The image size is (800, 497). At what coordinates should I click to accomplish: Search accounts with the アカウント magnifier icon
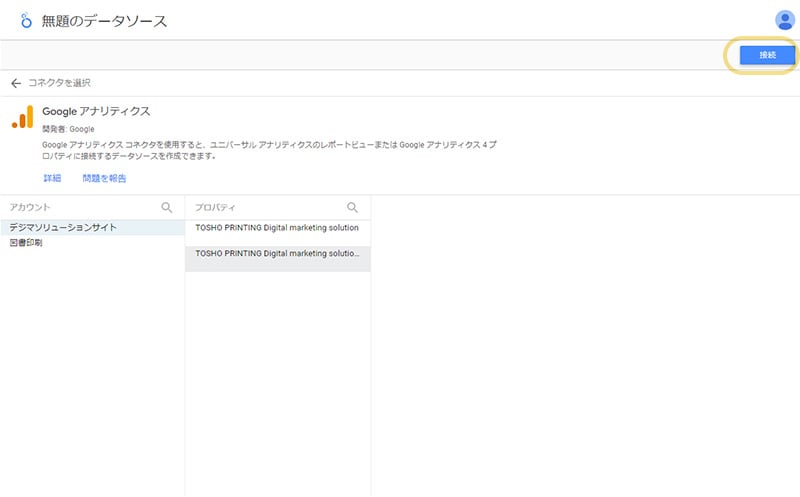(x=167, y=207)
